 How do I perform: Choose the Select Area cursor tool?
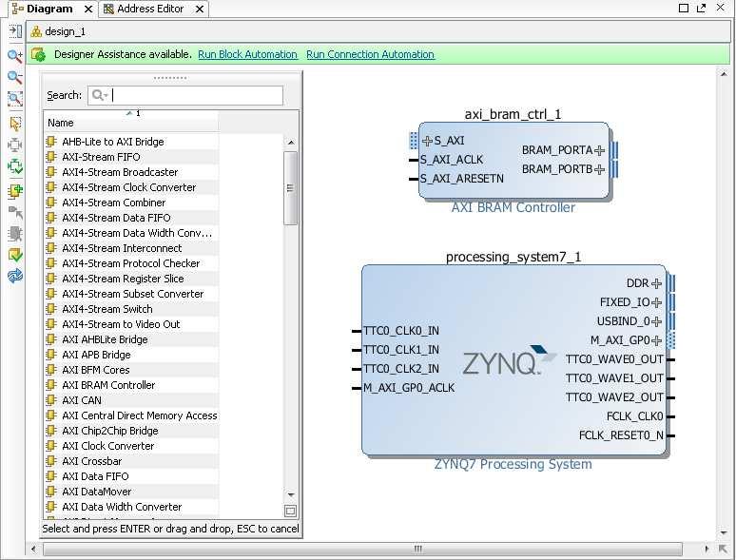point(15,124)
